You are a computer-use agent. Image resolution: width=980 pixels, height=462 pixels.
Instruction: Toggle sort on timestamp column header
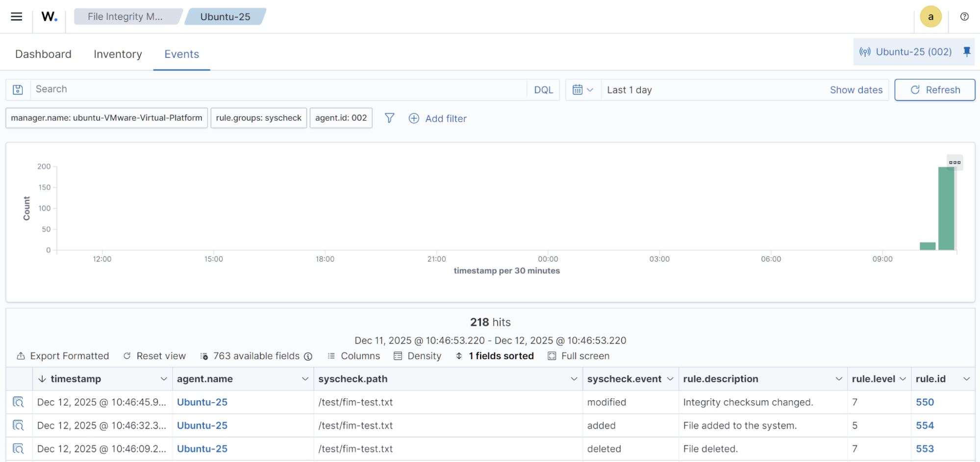pyautogui.click(x=75, y=379)
